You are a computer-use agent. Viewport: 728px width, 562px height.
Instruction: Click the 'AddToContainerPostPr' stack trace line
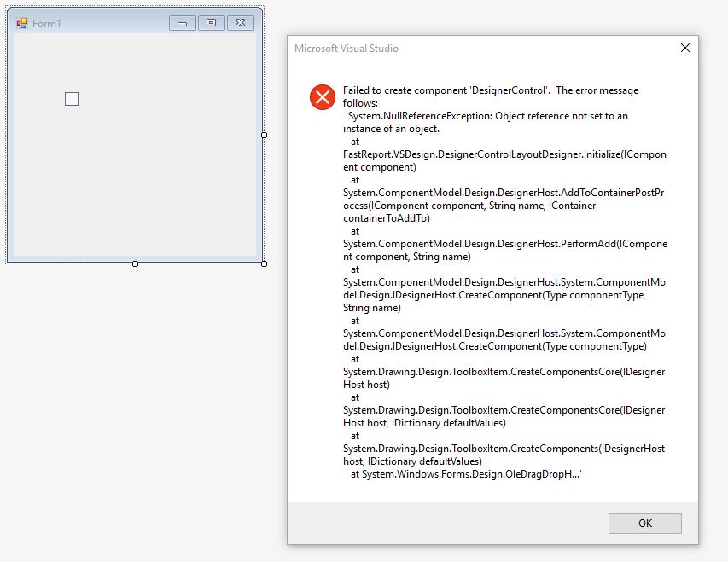504,193
